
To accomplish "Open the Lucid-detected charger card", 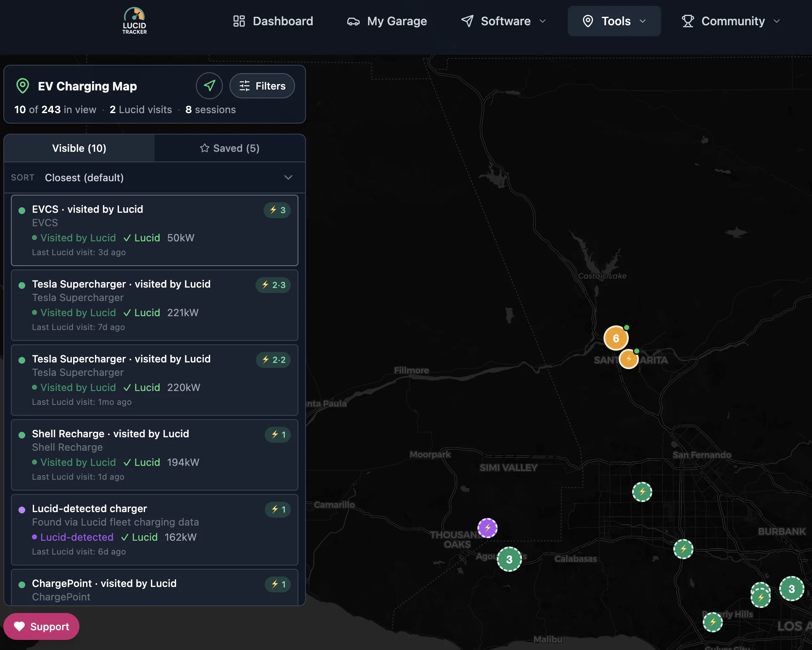I will pyautogui.click(x=155, y=529).
